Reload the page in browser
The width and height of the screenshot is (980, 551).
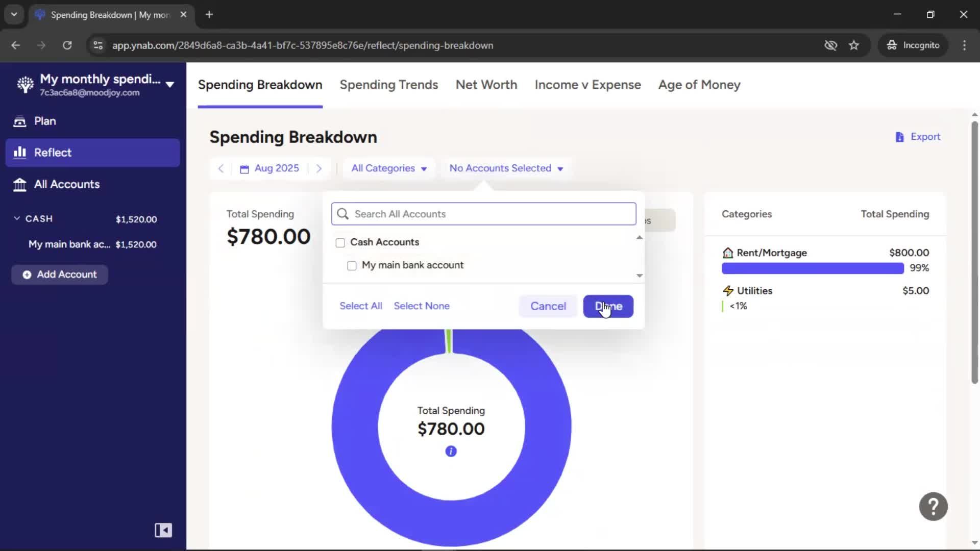pos(67,45)
